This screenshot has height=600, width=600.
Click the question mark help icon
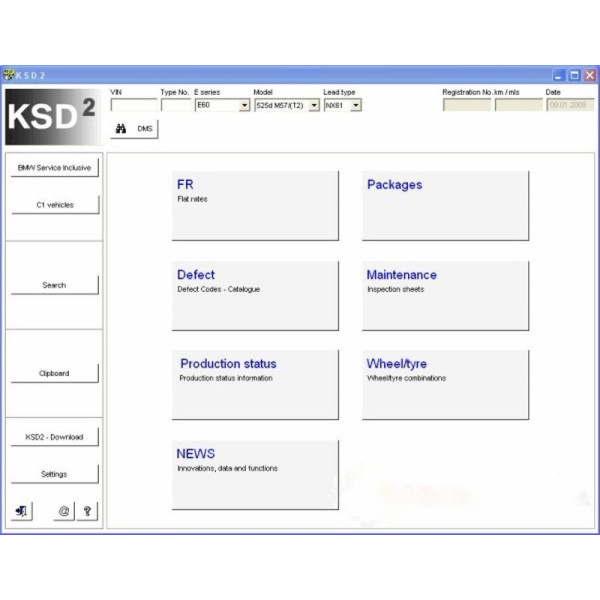click(88, 511)
